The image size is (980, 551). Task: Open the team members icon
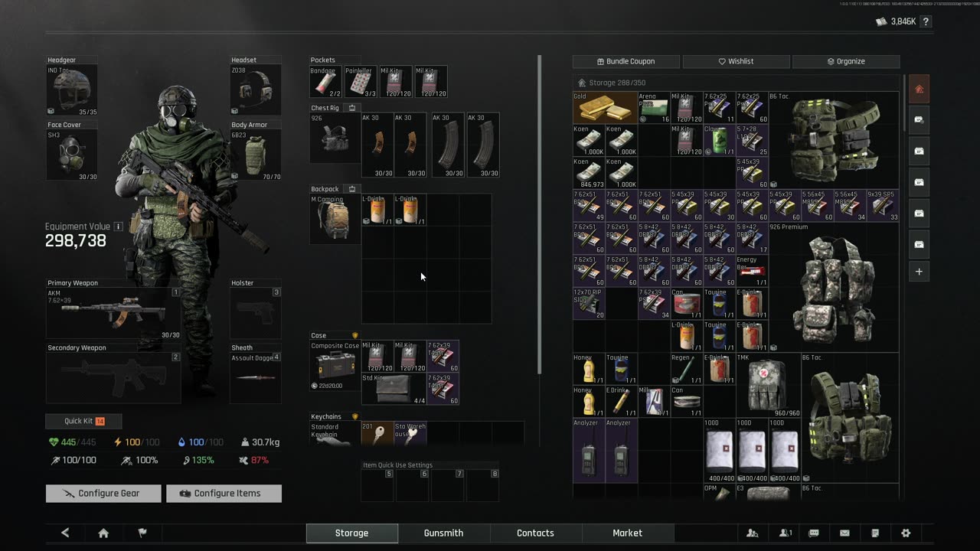click(x=786, y=533)
